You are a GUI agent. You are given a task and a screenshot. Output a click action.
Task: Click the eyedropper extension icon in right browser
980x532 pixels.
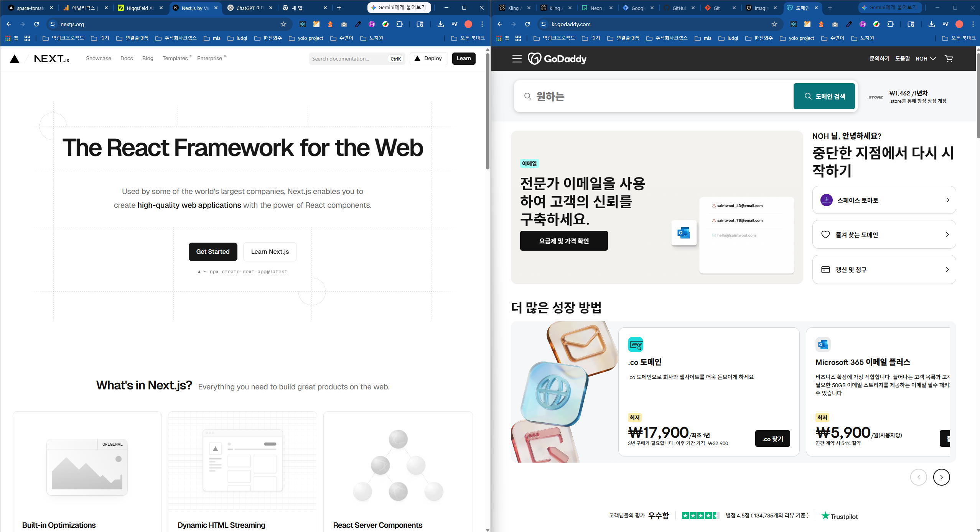point(849,24)
